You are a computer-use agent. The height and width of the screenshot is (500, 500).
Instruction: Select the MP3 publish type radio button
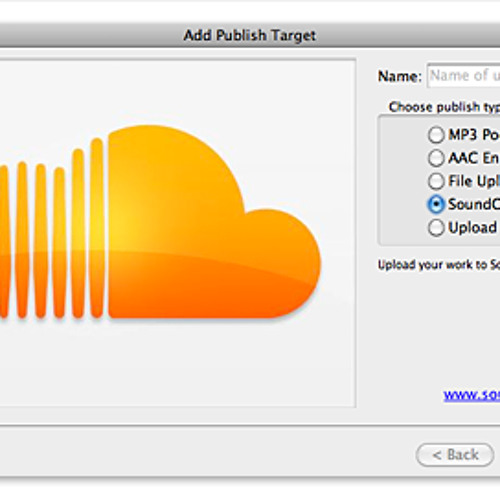point(436,135)
